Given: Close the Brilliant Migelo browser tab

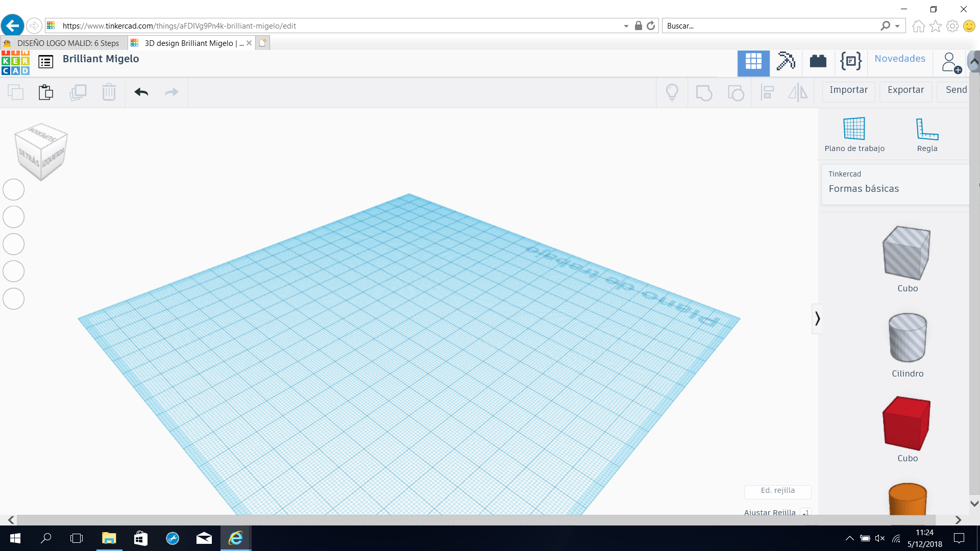Looking at the screenshot, I should click(x=249, y=43).
